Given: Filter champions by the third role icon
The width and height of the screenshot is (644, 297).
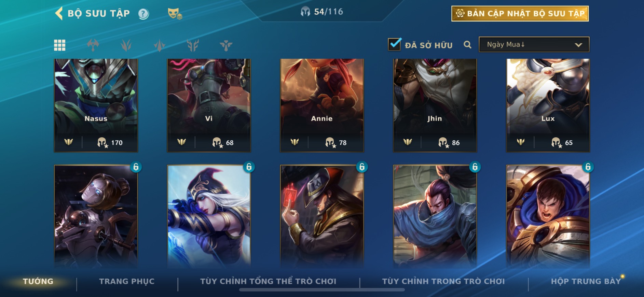Looking at the screenshot, I should pos(160,45).
